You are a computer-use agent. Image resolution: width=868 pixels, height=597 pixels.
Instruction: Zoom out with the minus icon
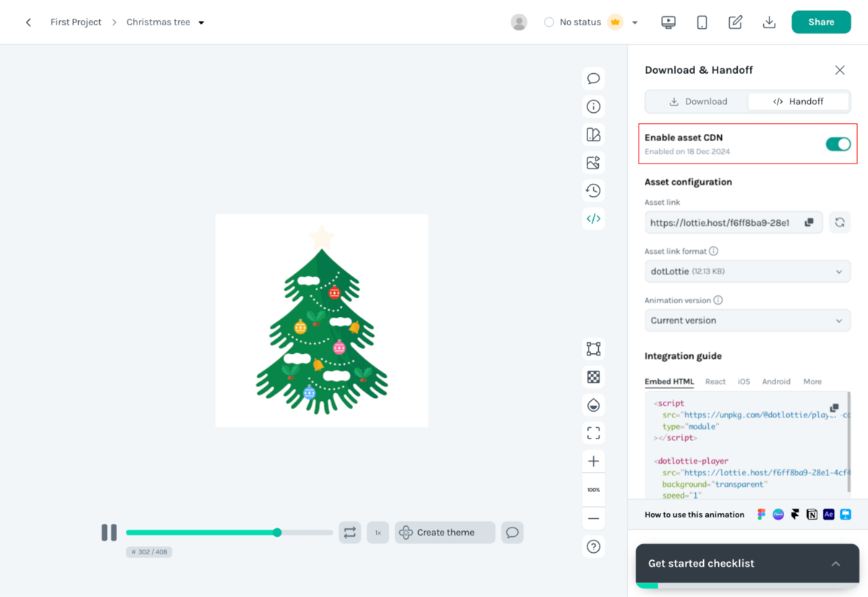(x=593, y=518)
